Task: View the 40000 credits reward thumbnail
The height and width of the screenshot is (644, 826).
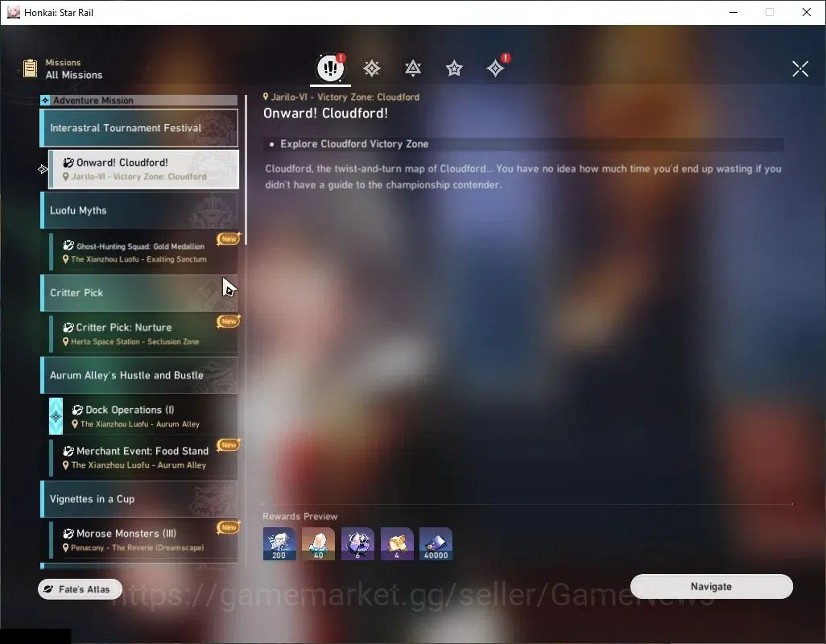Action: click(x=436, y=543)
